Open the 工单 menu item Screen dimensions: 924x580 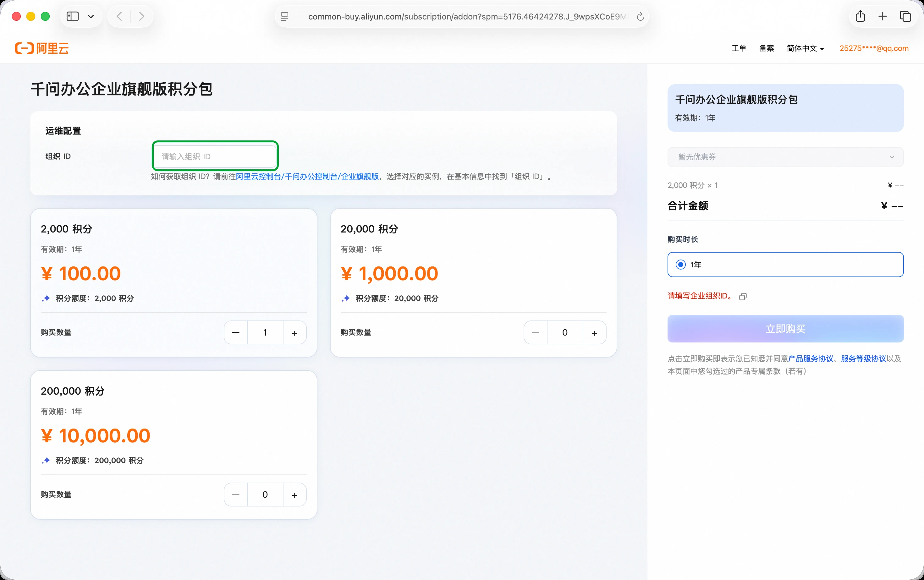pyautogui.click(x=739, y=48)
